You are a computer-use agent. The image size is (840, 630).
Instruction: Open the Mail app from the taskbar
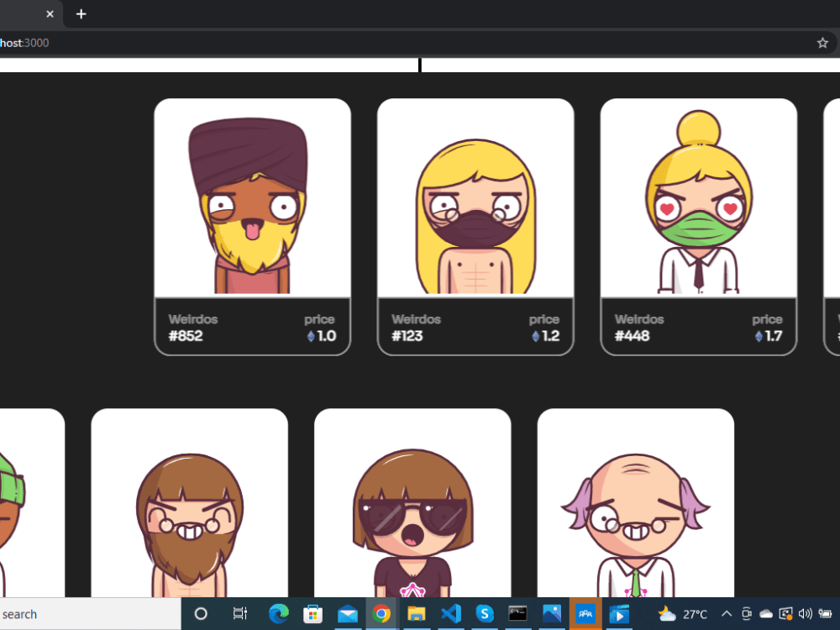click(347, 614)
